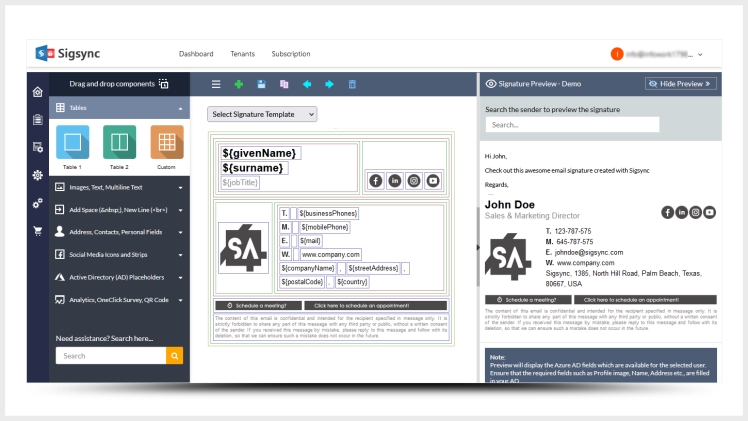The width and height of the screenshot is (748, 421).
Task: Click the orange search button in assistance box
Action: coord(175,355)
